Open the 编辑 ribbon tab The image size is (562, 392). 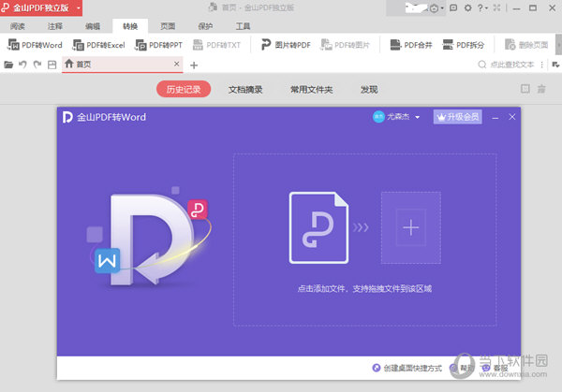click(93, 26)
